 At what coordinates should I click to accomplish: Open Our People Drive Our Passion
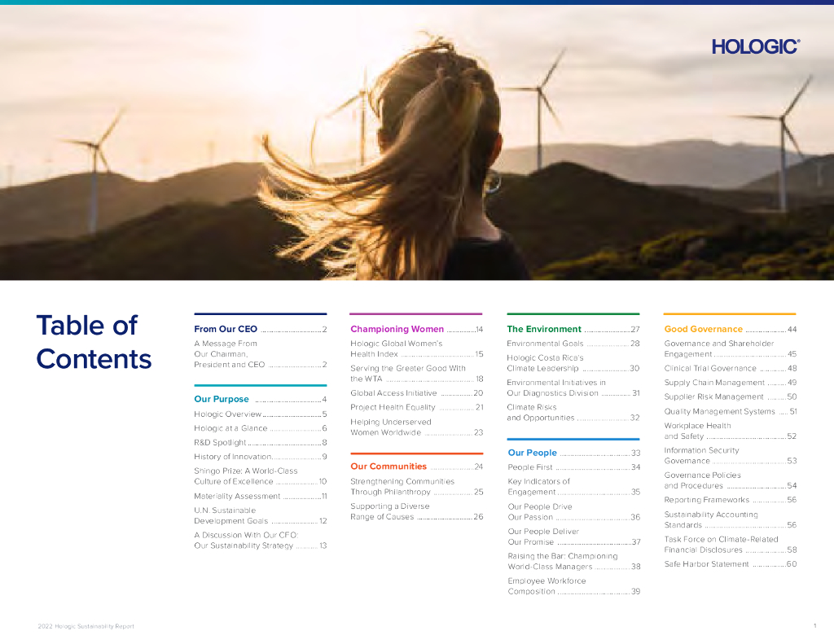[x=574, y=511]
